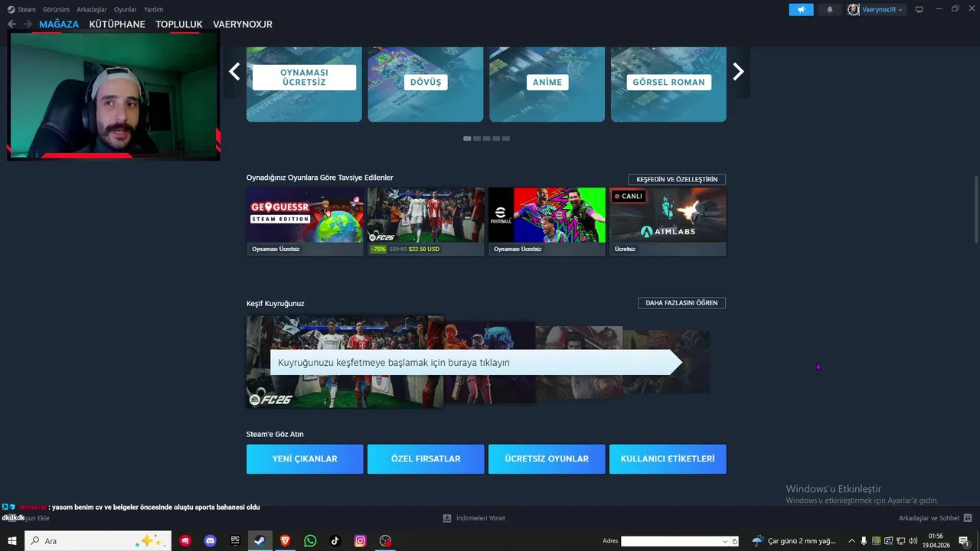Select the last carousel page dot
980x551 pixels.
[506, 139]
